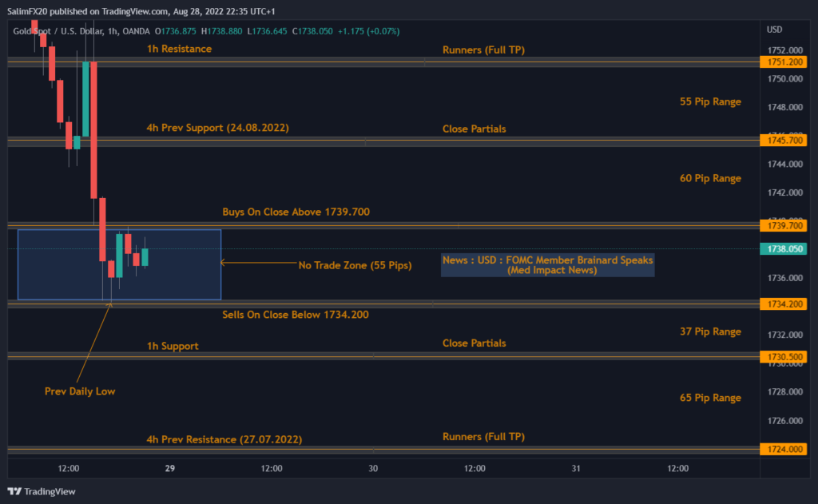Viewport: 818px width, 504px height.
Task: Select the 1745.700 price level tag
Action: 784,141
